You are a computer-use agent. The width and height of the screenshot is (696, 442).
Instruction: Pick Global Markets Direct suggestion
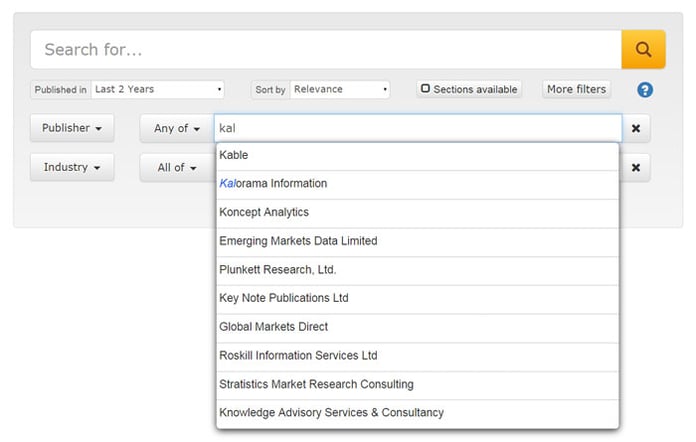pos(417,328)
